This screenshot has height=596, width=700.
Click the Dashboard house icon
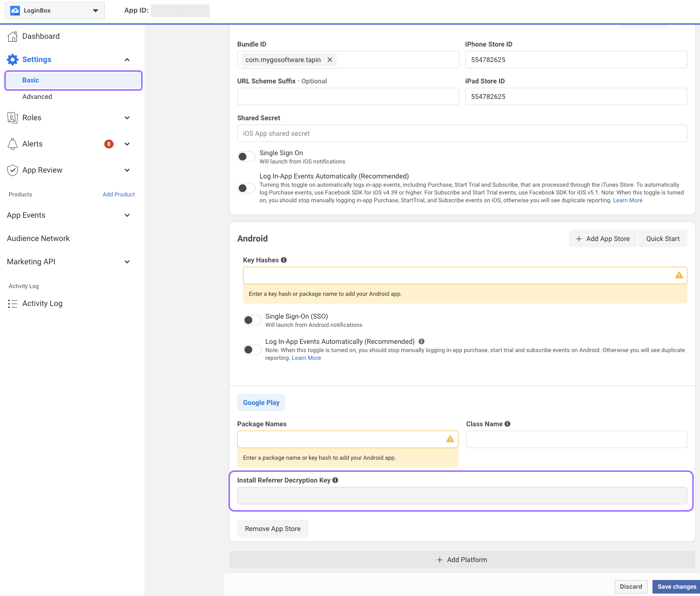(x=13, y=36)
